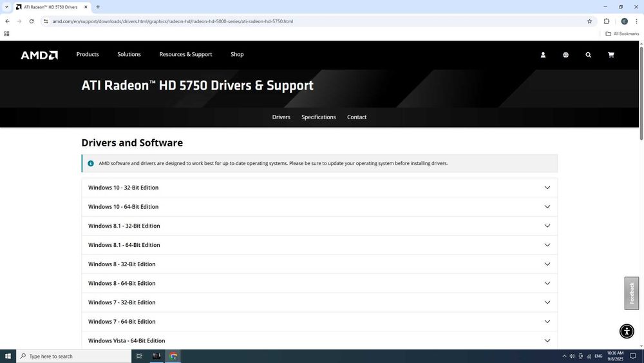
Task: Close the ATI Radeon HD 5750 Drivers tab
Action: [86, 7]
